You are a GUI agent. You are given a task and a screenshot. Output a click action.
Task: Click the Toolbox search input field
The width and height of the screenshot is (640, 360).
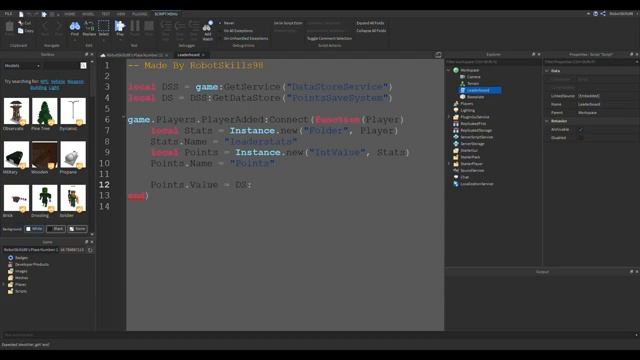61,66
